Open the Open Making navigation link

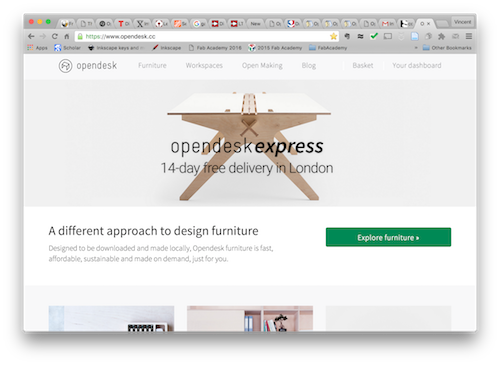point(262,66)
